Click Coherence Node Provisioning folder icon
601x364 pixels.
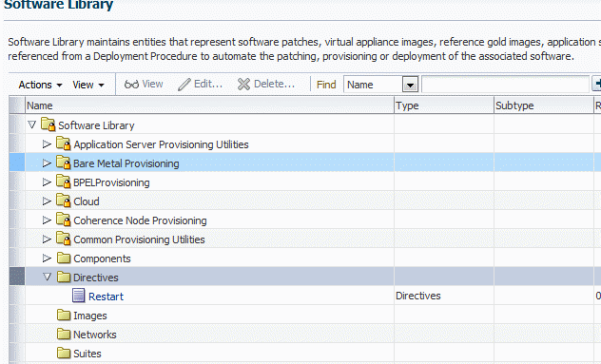coord(64,220)
